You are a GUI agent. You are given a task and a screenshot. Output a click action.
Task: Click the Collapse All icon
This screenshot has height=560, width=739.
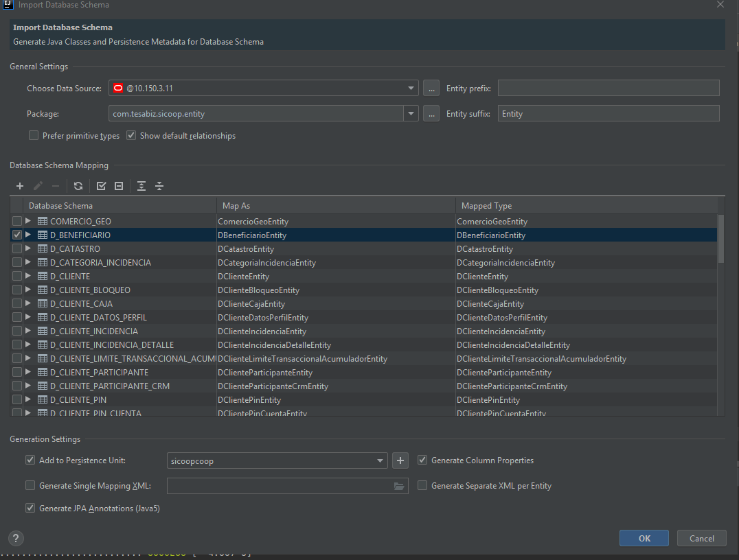[x=159, y=186]
